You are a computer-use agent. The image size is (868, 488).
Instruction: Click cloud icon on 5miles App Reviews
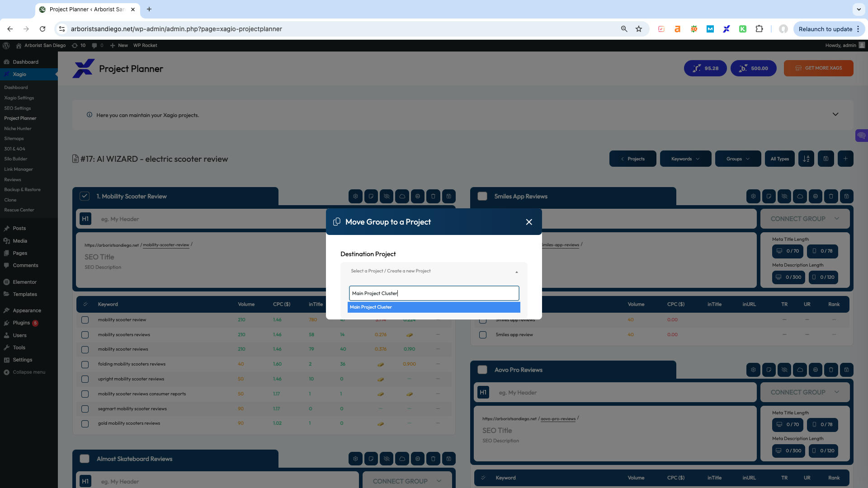(800, 197)
